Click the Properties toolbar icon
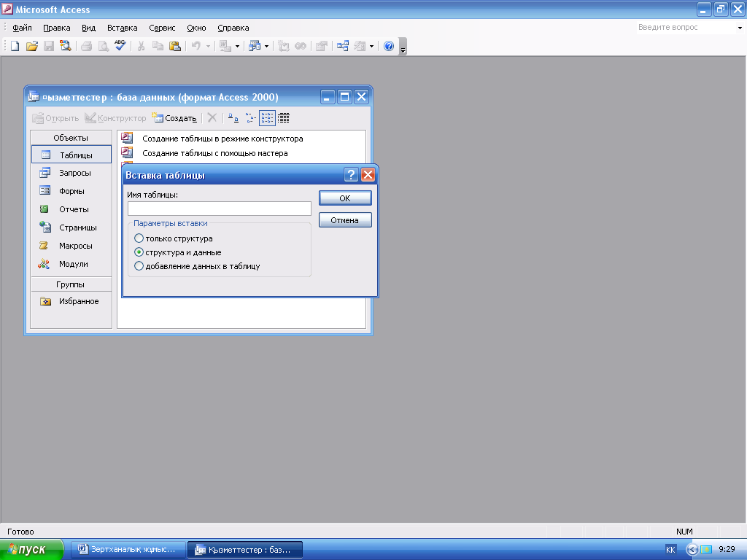 322,46
